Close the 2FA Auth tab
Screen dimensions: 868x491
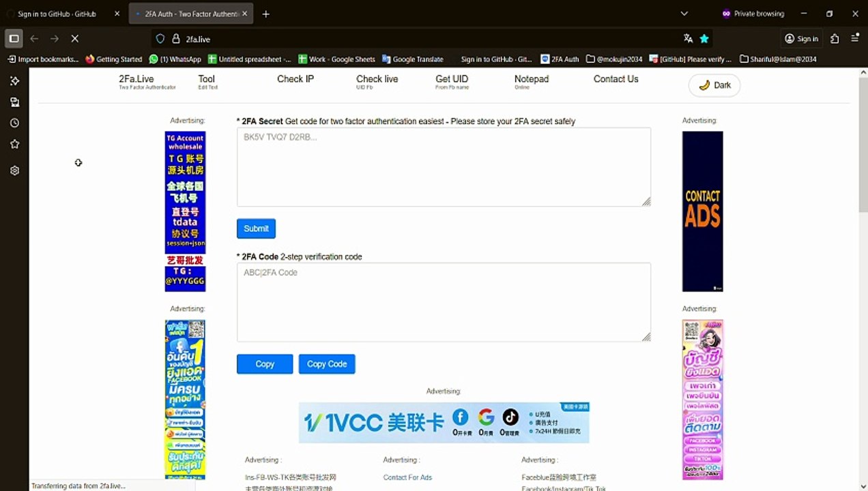tap(245, 14)
